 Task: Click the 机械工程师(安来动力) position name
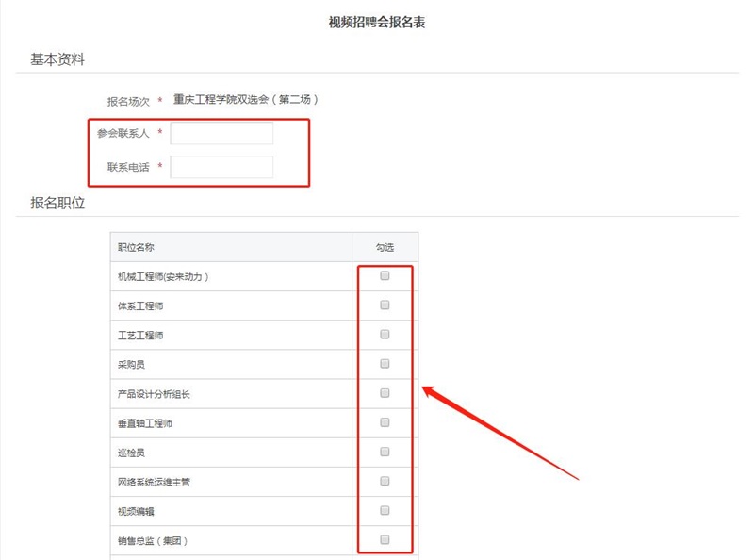click(162, 277)
